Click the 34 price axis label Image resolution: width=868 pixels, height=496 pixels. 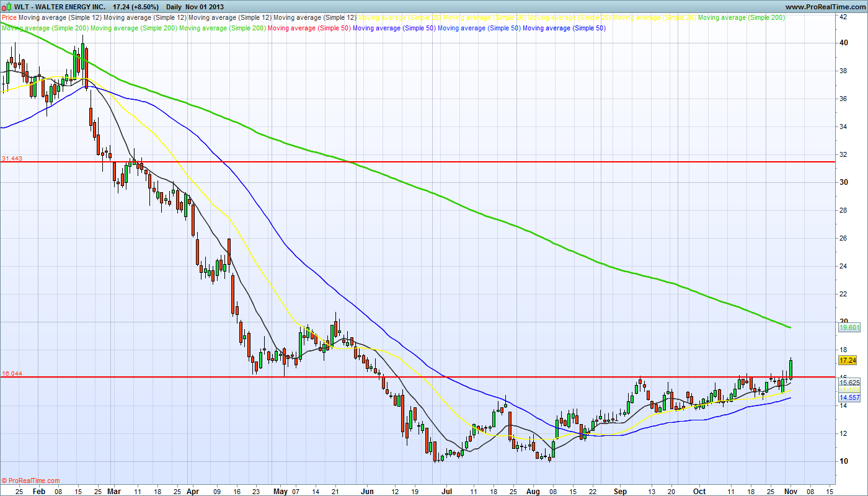pos(844,126)
